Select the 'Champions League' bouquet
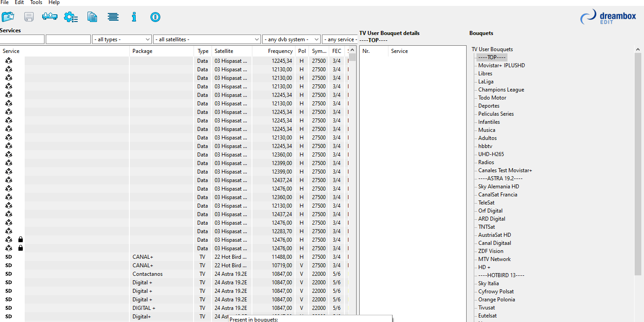644x322 pixels. pos(501,90)
